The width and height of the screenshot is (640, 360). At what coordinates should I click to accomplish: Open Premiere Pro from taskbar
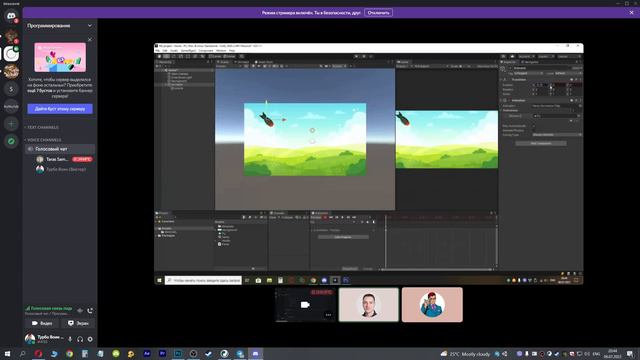point(162,353)
